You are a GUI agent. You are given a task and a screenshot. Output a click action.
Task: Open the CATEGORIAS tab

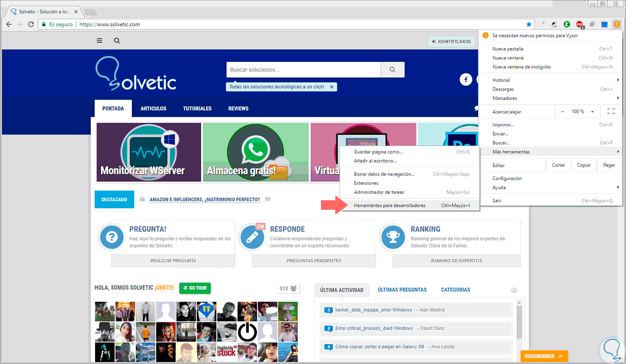click(455, 290)
